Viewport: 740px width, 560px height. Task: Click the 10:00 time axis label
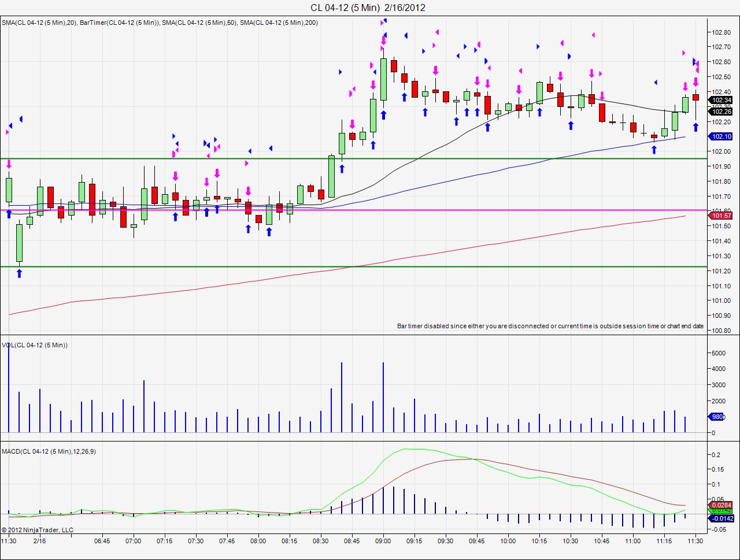point(508,541)
